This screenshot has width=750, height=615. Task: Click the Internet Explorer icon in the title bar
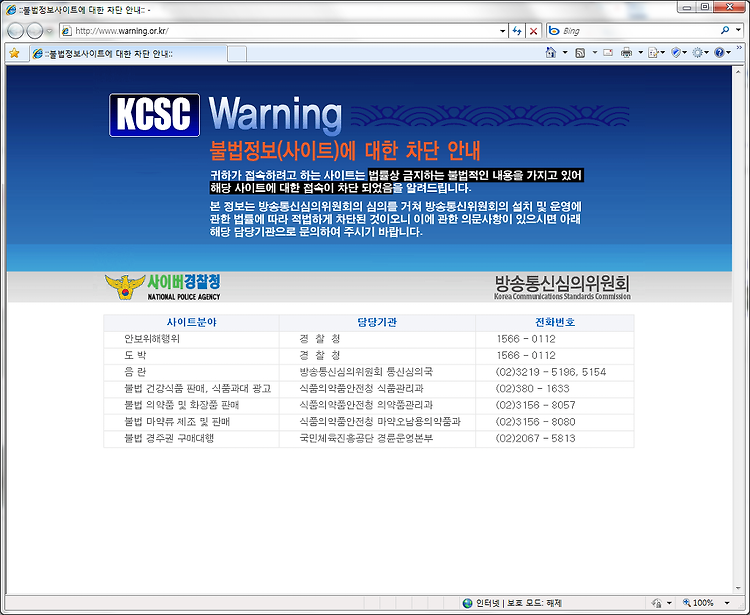pyautogui.click(x=11, y=9)
